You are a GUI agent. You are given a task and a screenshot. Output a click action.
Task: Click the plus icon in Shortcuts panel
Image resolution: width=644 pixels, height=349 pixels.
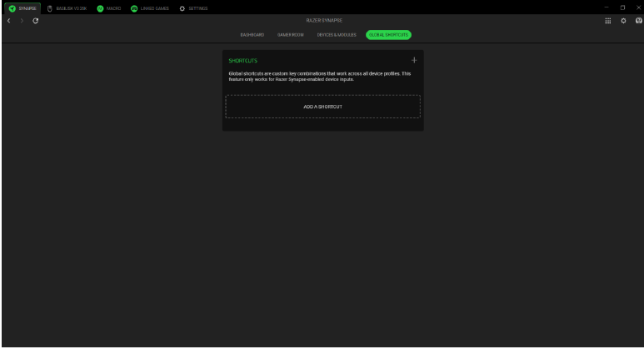point(414,60)
